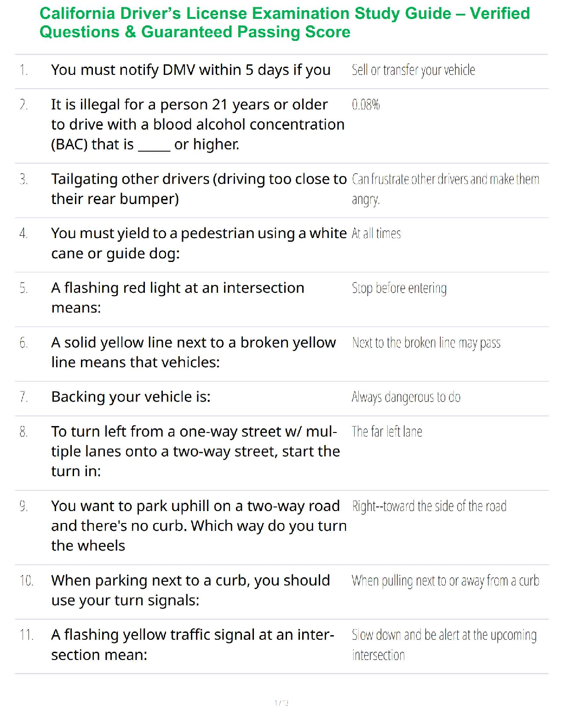Click the "0.08%" answer
The width and height of the screenshot is (563, 728).
(x=366, y=105)
